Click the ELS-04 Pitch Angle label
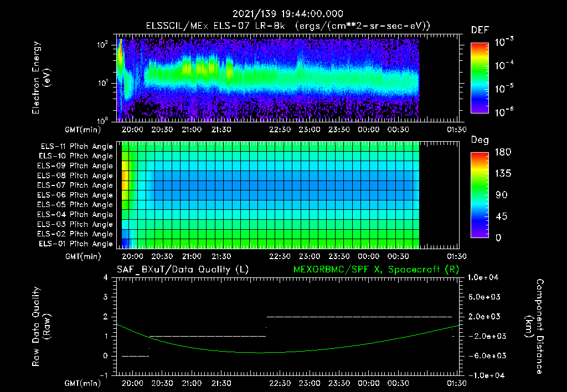The width and height of the screenshot is (567, 392). (x=75, y=214)
